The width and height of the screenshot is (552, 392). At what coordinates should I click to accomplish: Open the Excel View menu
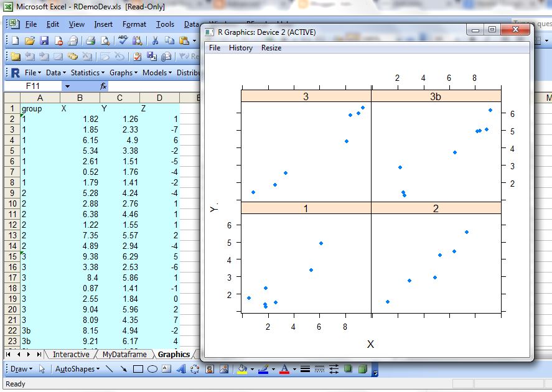(77, 24)
